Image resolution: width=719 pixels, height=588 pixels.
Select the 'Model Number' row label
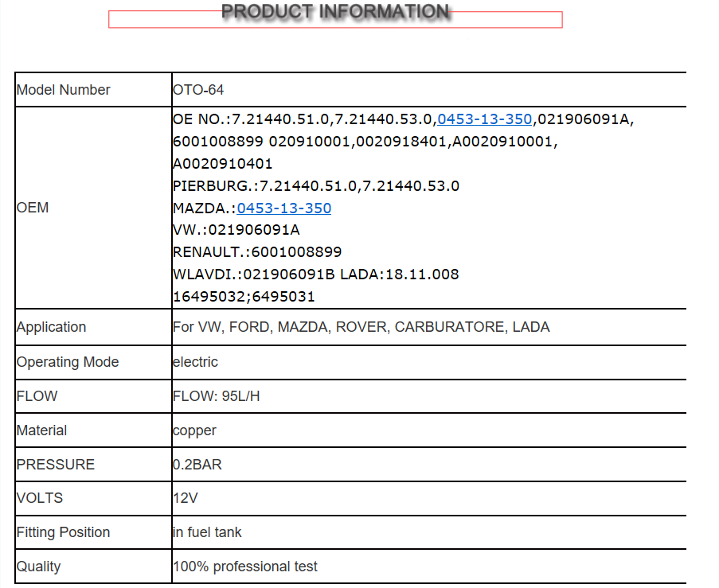click(63, 90)
